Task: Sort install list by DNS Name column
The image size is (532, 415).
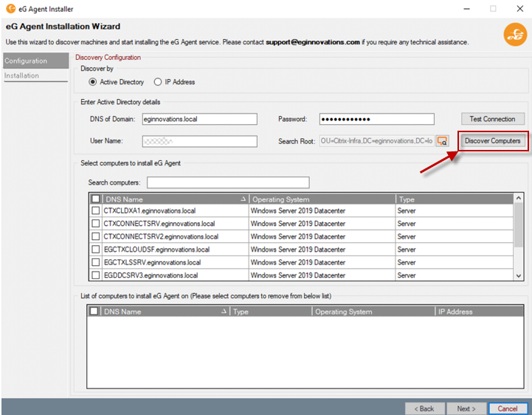Action: pos(165,312)
